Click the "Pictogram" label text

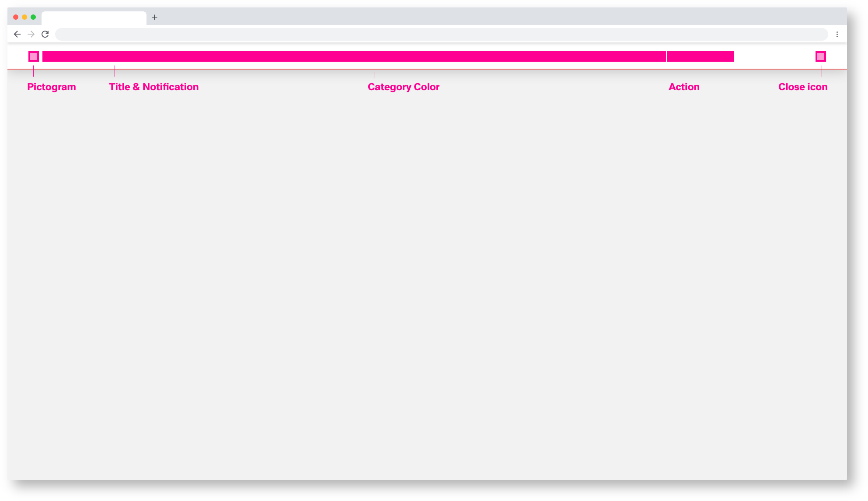coord(52,87)
